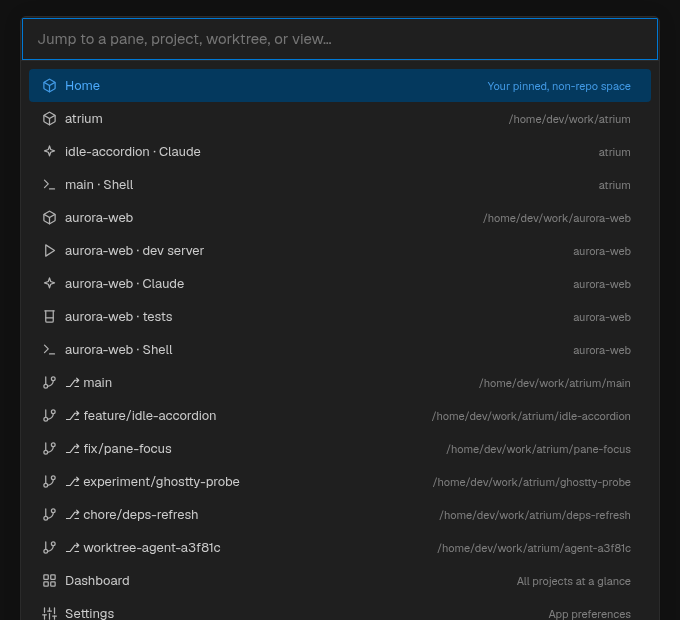Open the aurora-web · tests pane
Screen dimensions: 680x620
340,317
